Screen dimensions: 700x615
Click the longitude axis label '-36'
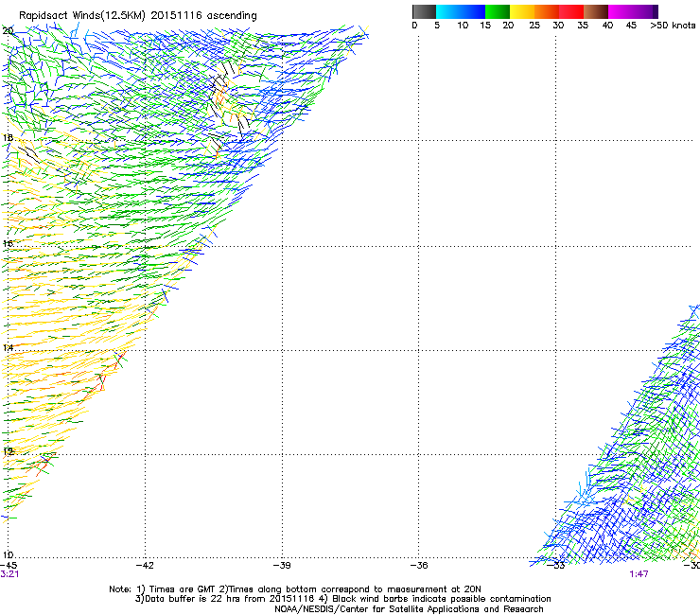click(x=419, y=566)
